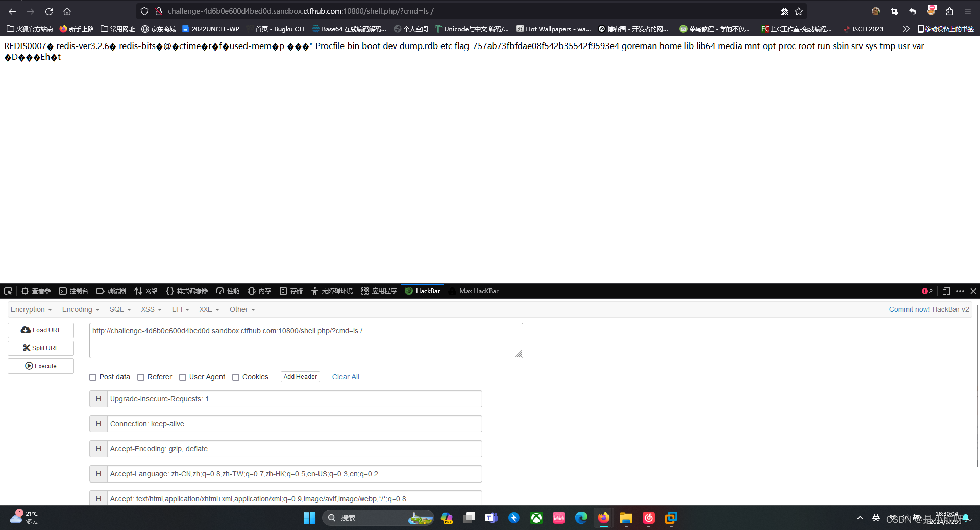Image resolution: width=980 pixels, height=530 pixels.
Task: Enable the Post data checkbox
Action: 93,377
